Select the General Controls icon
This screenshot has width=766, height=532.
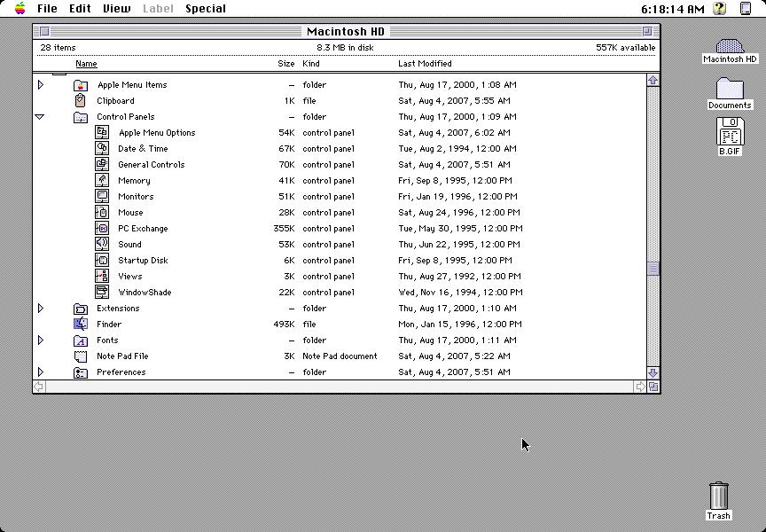[102, 165]
